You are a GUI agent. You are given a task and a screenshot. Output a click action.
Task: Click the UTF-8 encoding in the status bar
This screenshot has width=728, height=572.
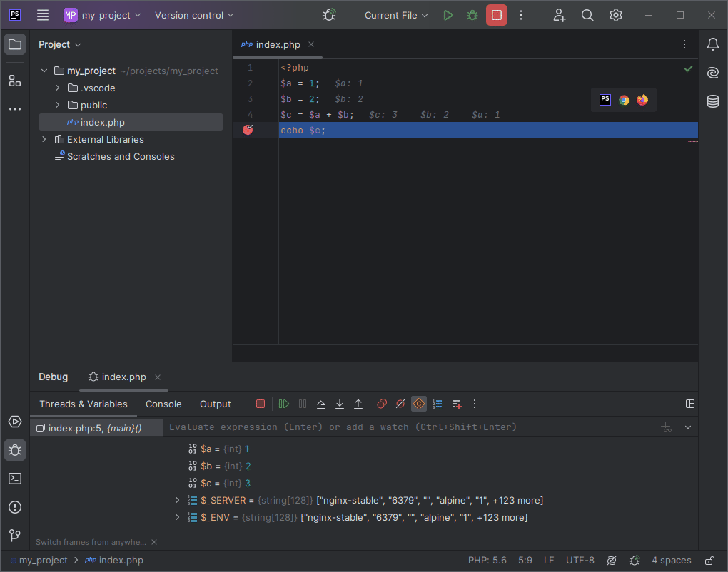pos(580,561)
